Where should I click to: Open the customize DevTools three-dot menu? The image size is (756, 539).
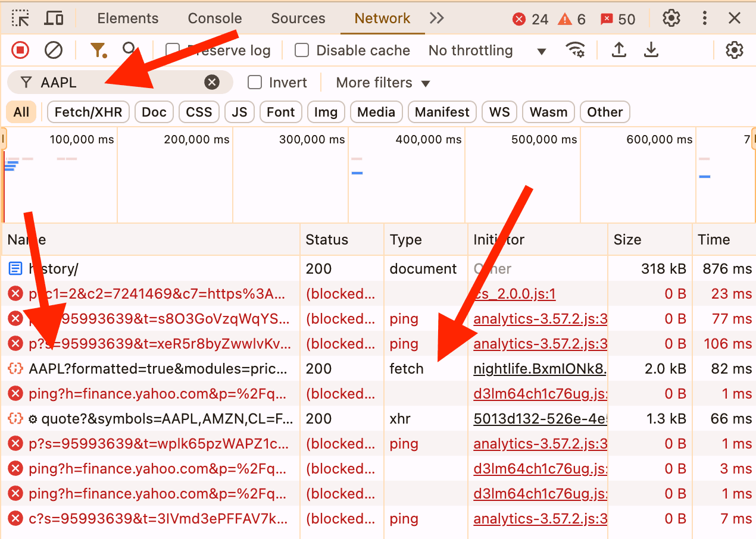(705, 18)
